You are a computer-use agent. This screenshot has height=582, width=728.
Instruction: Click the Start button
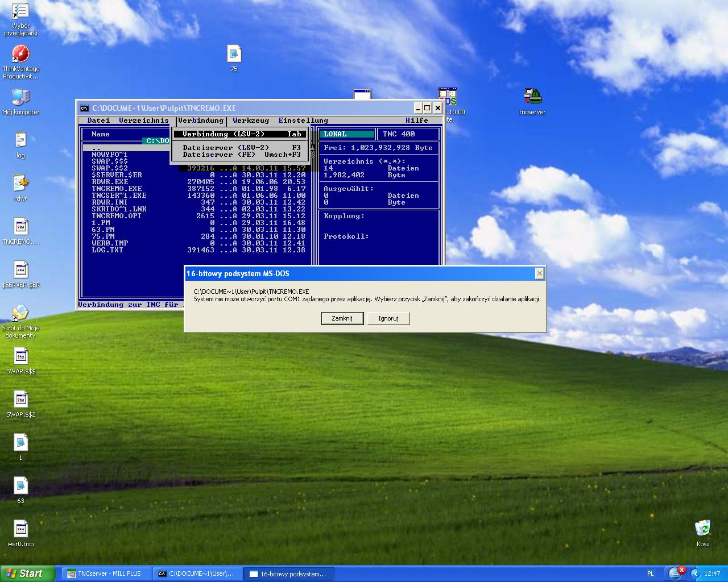coord(27,573)
